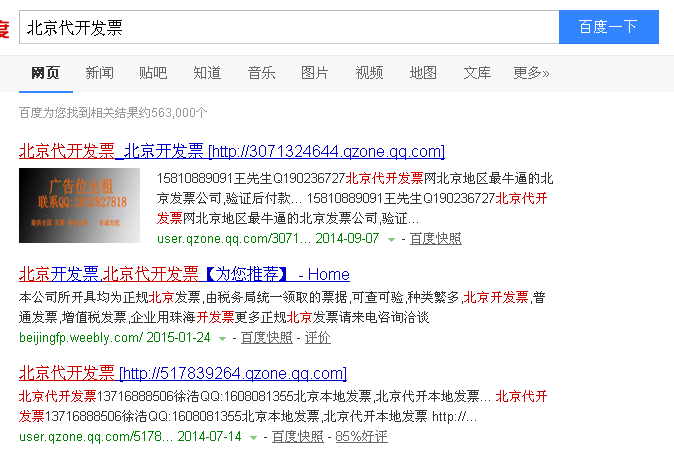Viewport: 674px width, 456px height.
Task: Open the 贴吧 tab
Action: point(153,73)
